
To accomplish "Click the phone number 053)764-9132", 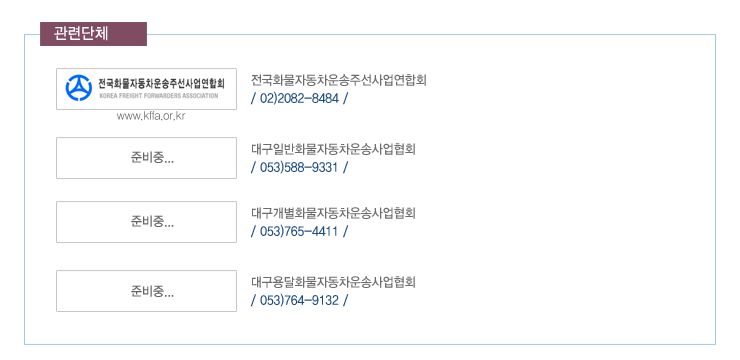I will [299, 301].
